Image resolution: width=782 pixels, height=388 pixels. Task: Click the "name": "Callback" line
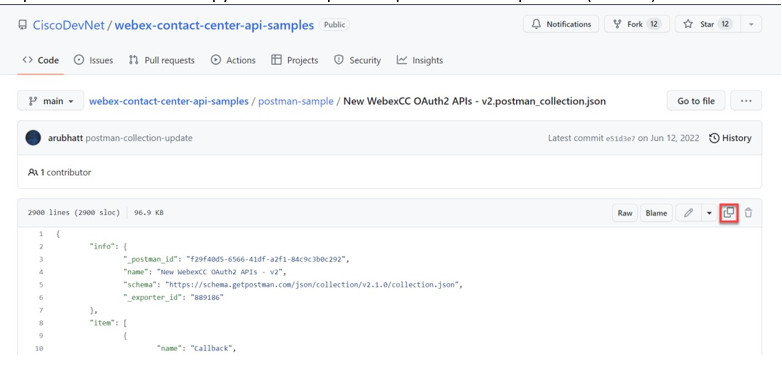(x=196, y=348)
